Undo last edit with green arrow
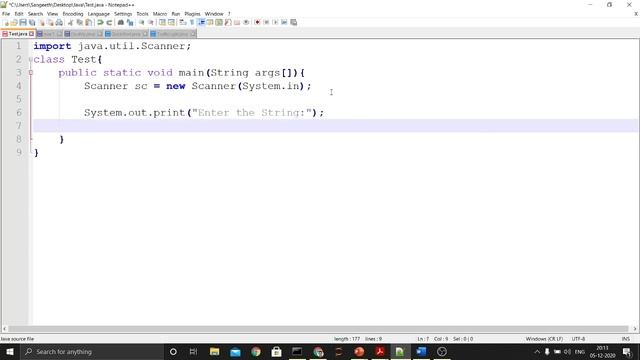This screenshot has height=360, width=640. pos(100,22)
